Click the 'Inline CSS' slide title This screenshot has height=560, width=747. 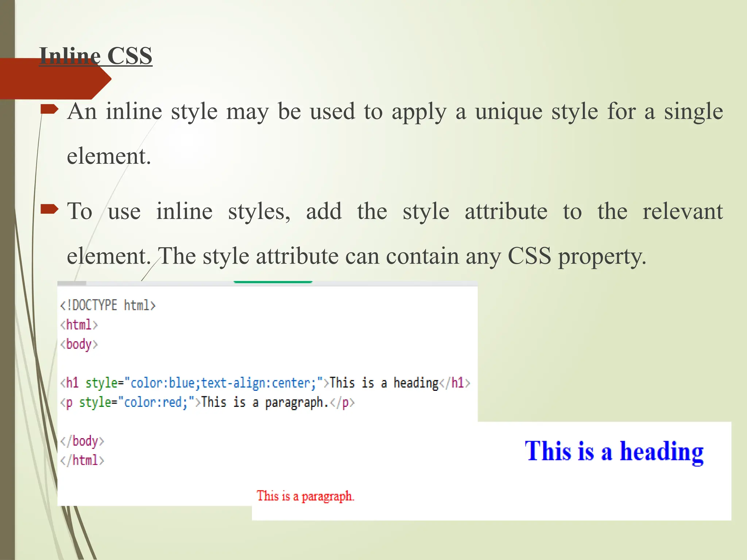(x=96, y=56)
